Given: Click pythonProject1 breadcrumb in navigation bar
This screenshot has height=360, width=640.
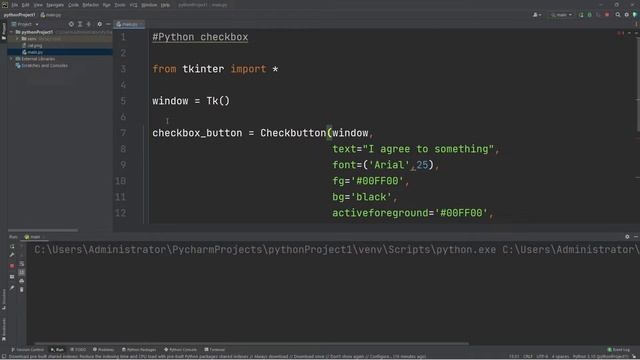Looking at the screenshot, I should coord(19,15).
